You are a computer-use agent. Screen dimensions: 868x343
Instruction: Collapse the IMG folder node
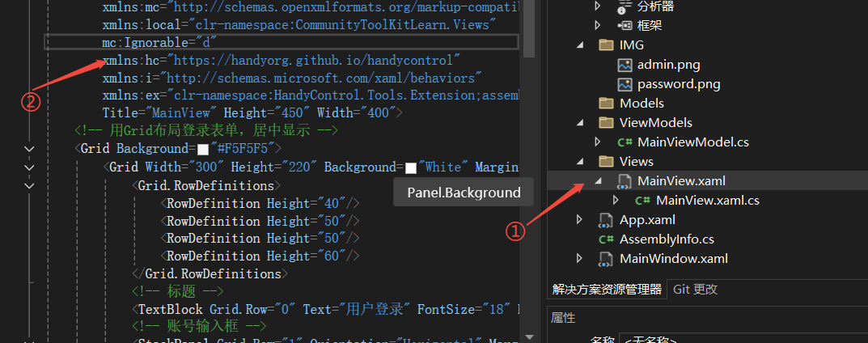pos(580,45)
